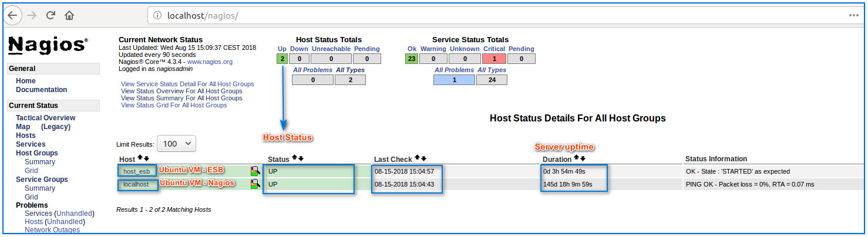This screenshot has width=868, height=237.
Task: Reload the page with the refresh icon
Action: click(x=51, y=15)
